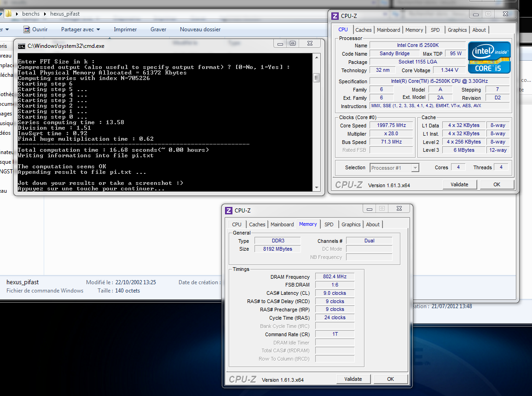Viewport: 532px width, 396px height.
Task: Click CPU-Z app icon in upper window title
Action: (335, 16)
